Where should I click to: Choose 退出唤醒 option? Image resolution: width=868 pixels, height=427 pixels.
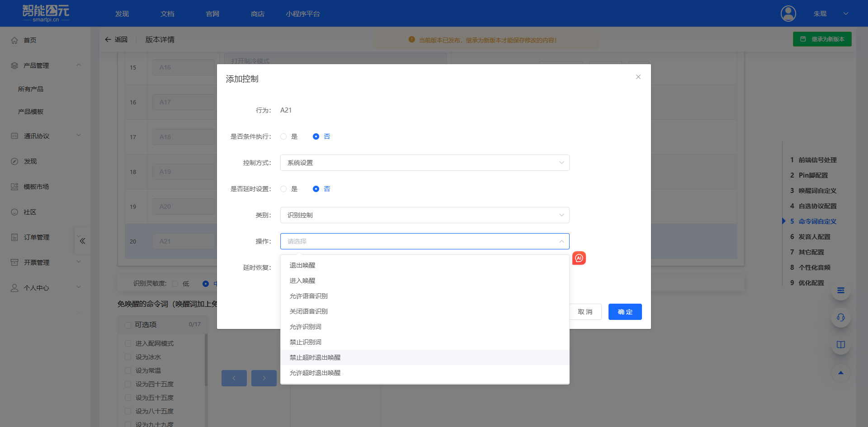(x=302, y=265)
